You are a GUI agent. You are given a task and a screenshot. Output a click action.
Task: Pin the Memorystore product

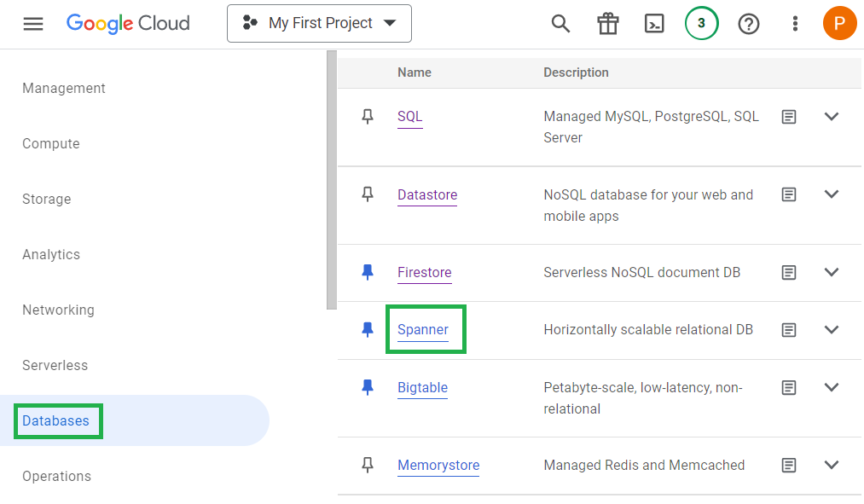tap(368, 465)
